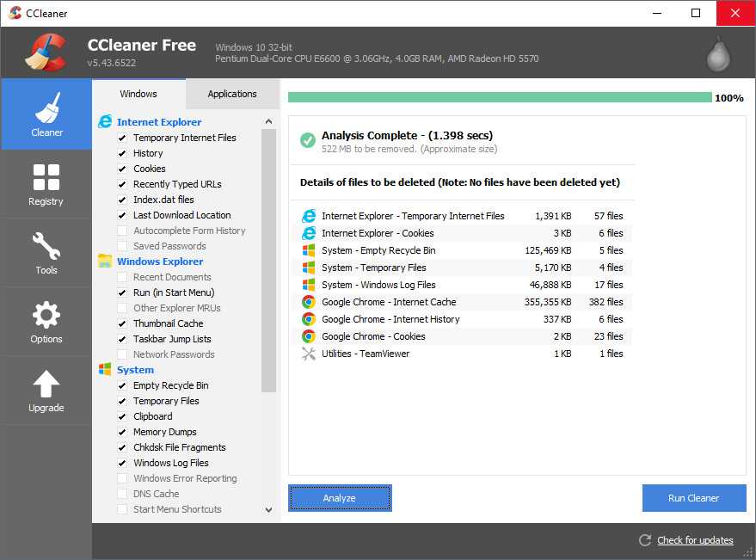
Task: Check Recent Documents option
Action: coord(122,277)
